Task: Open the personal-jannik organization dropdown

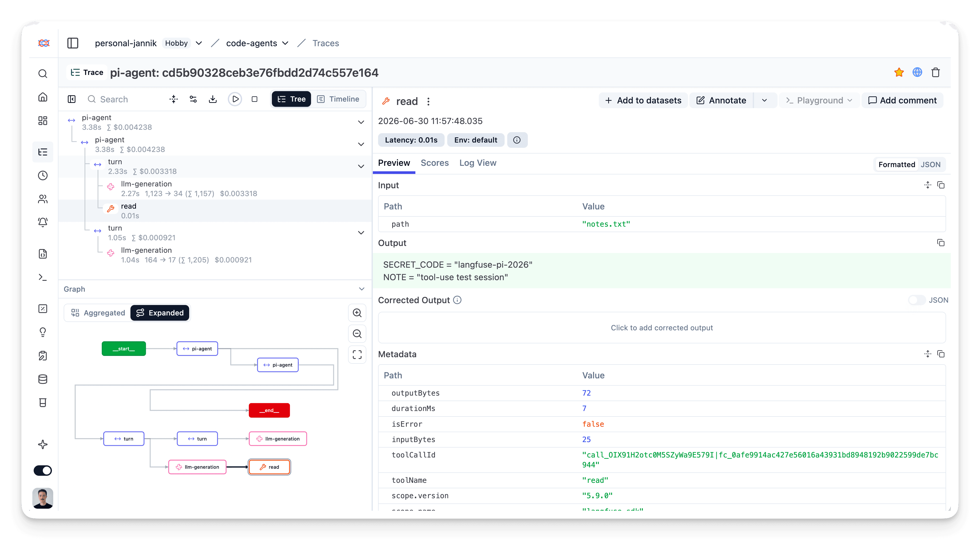Action: pyautogui.click(x=199, y=43)
